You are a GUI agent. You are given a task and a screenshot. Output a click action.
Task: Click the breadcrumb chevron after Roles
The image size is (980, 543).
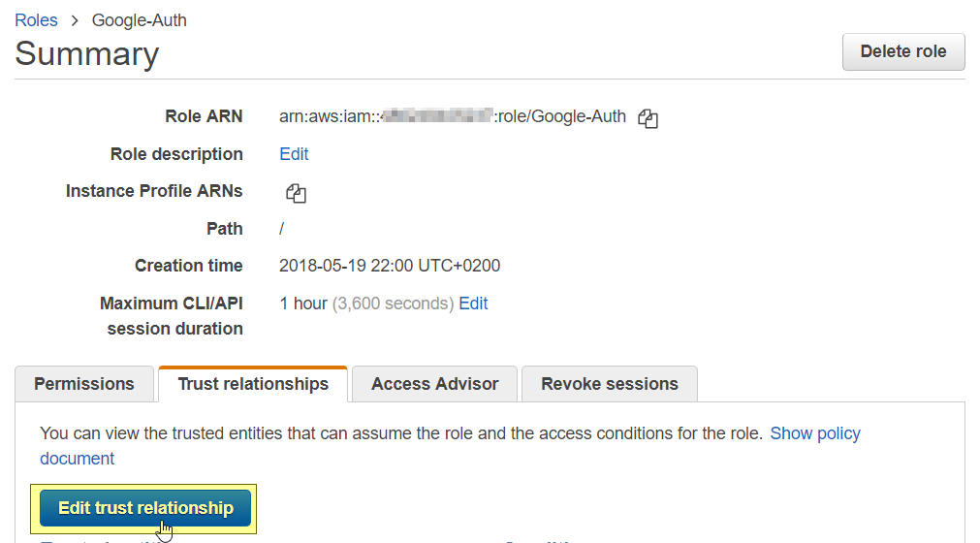tap(75, 20)
